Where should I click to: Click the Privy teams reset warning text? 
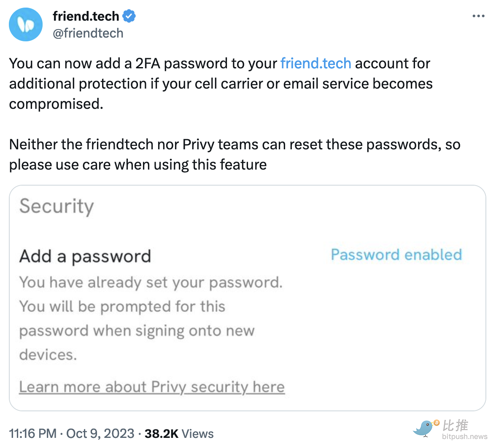235,154
